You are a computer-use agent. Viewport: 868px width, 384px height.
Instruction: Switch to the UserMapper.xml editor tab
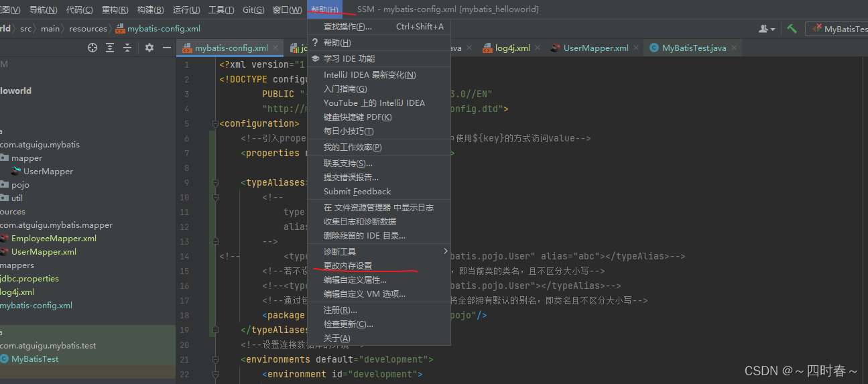pos(595,48)
